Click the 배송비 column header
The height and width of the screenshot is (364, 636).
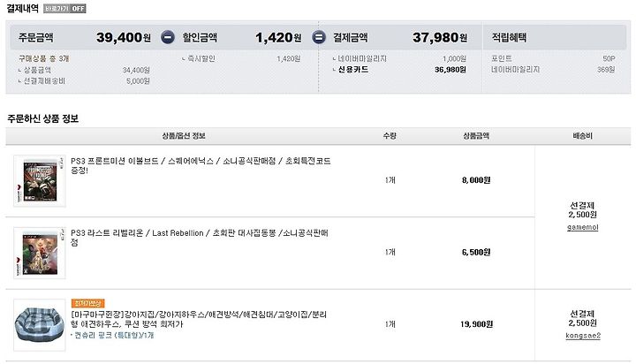click(x=582, y=136)
